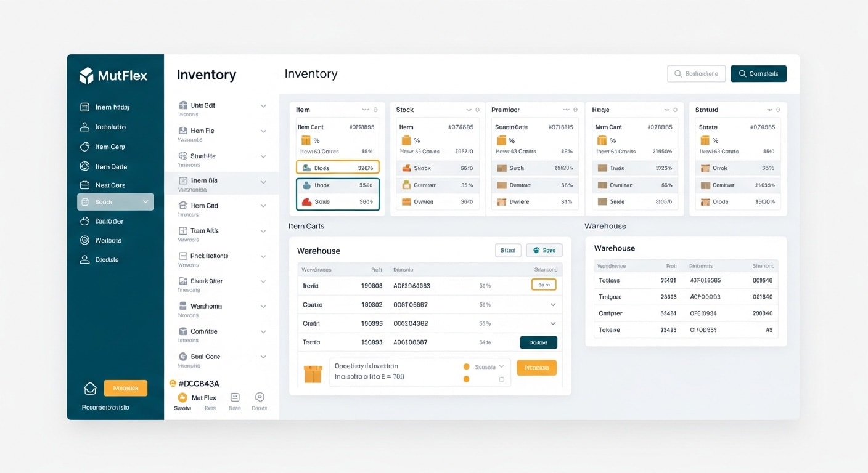Screen dimensions: 868x473
Task: Switch to the Rres bottom tab
Action: [x=210, y=408]
